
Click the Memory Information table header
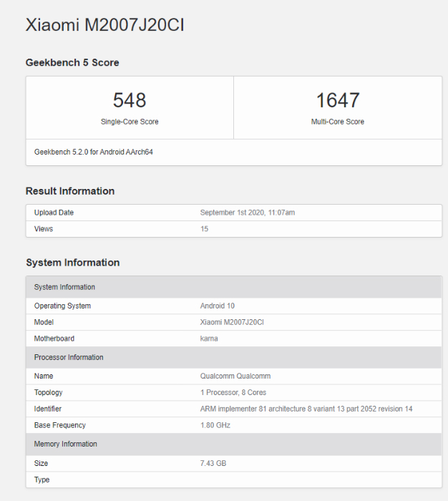tap(233, 444)
